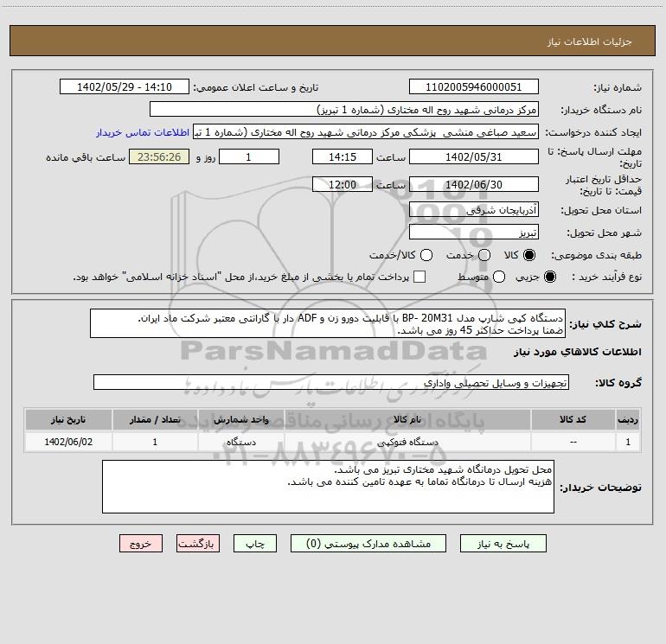The height and width of the screenshot is (644, 666).
Task: Open the اطلاعات تماس خریدار link
Action: coord(143,132)
